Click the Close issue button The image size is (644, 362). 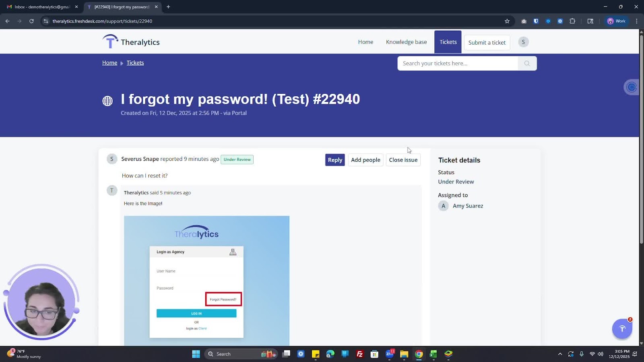pyautogui.click(x=403, y=160)
